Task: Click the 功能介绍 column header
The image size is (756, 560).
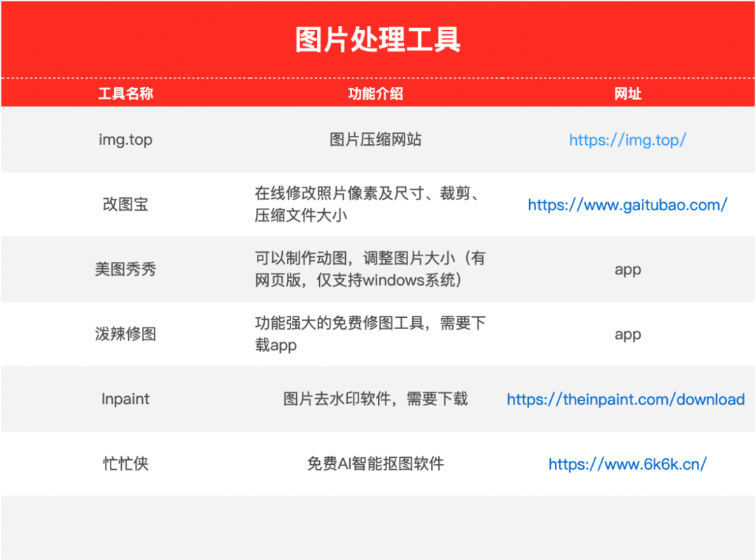Action: click(375, 94)
